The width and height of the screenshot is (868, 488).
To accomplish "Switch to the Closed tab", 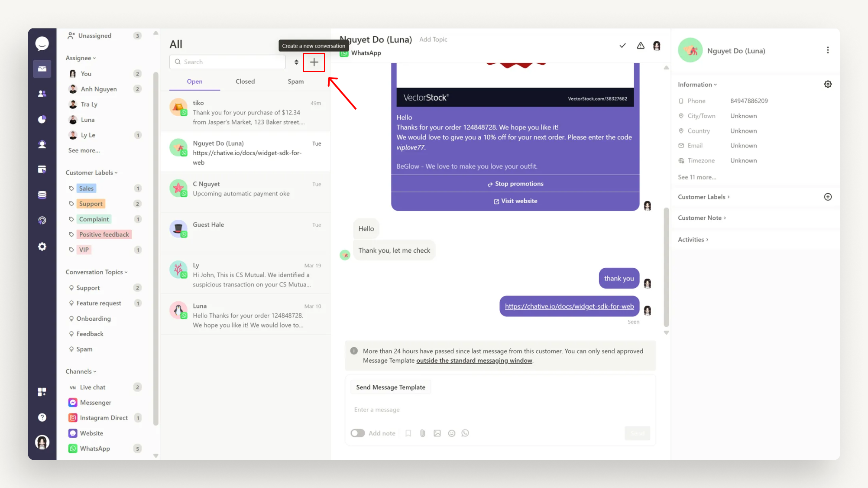I will point(245,81).
